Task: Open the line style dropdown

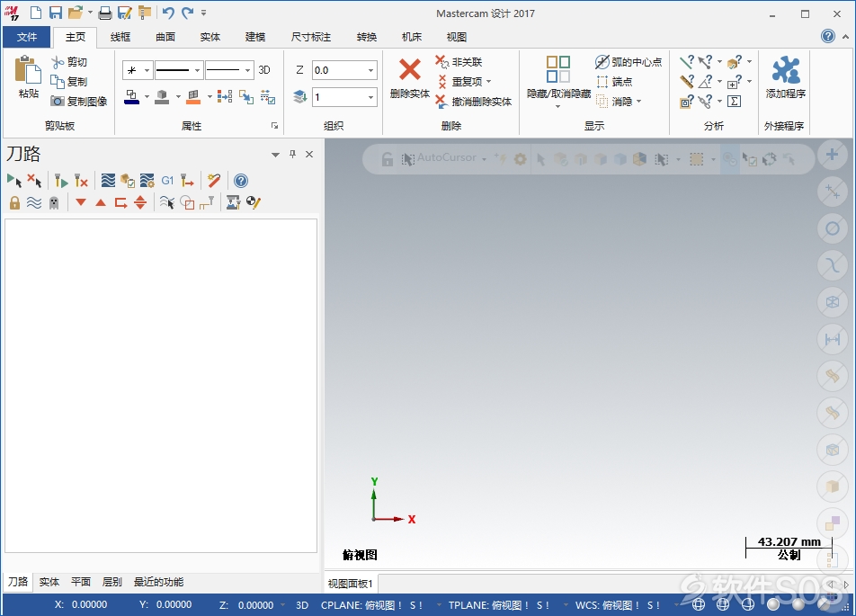Action: tap(197, 70)
